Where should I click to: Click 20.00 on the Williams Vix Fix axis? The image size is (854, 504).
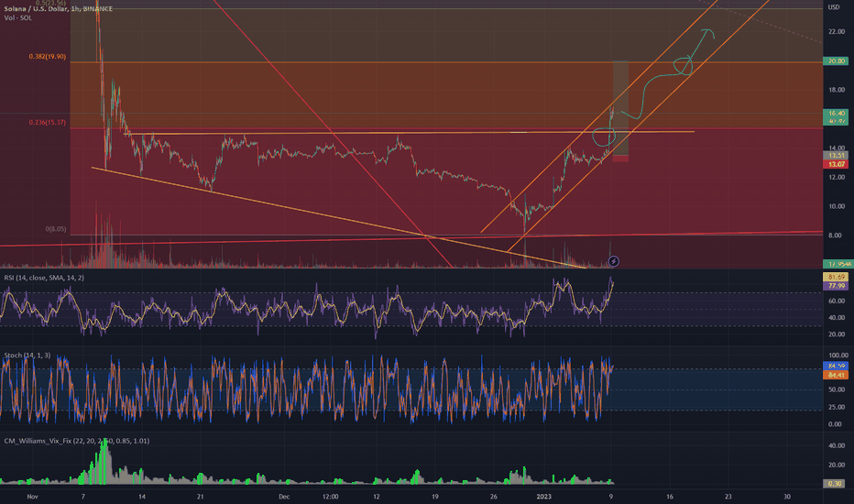tap(837, 465)
